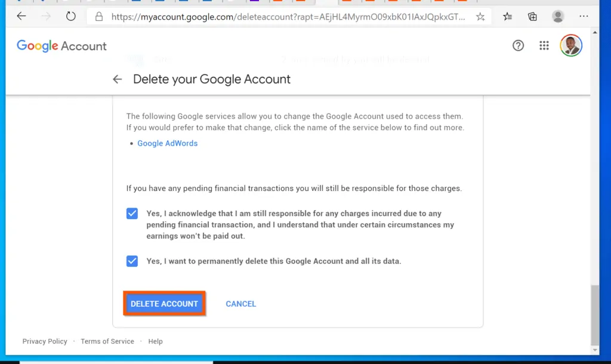Go back using the arrow beside Delete your Google Account

pos(118,79)
